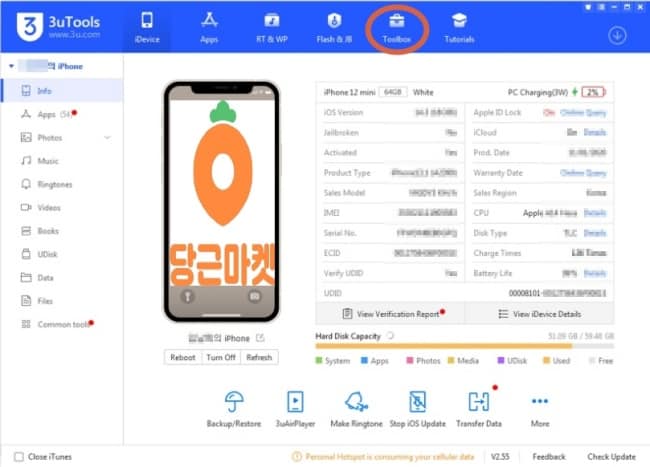Open View Verification Report
The height and width of the screenshot is (467, 650).
[x=390, y=314]
